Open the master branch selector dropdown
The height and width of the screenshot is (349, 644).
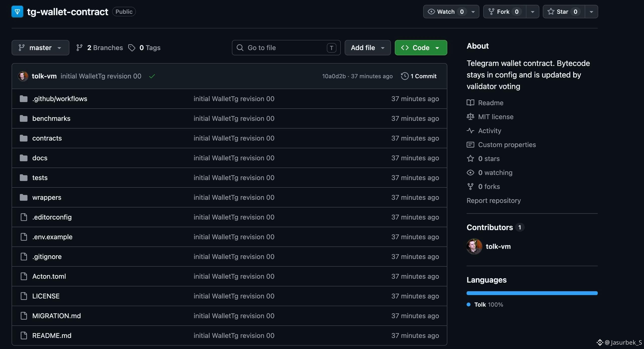(40, 48)
